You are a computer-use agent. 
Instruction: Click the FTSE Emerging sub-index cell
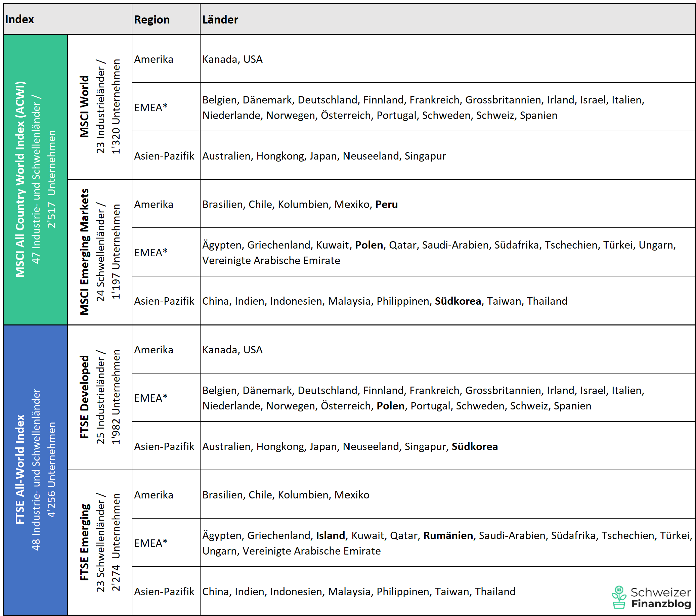pos(99,542)
